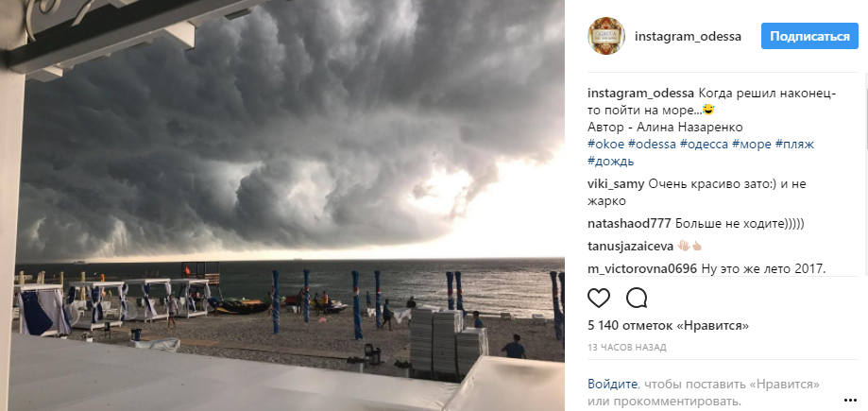Viewport: 868px width, 411px height.
Task: Open tanusjazaiceva commenter profile
Action: pos(631,246)
